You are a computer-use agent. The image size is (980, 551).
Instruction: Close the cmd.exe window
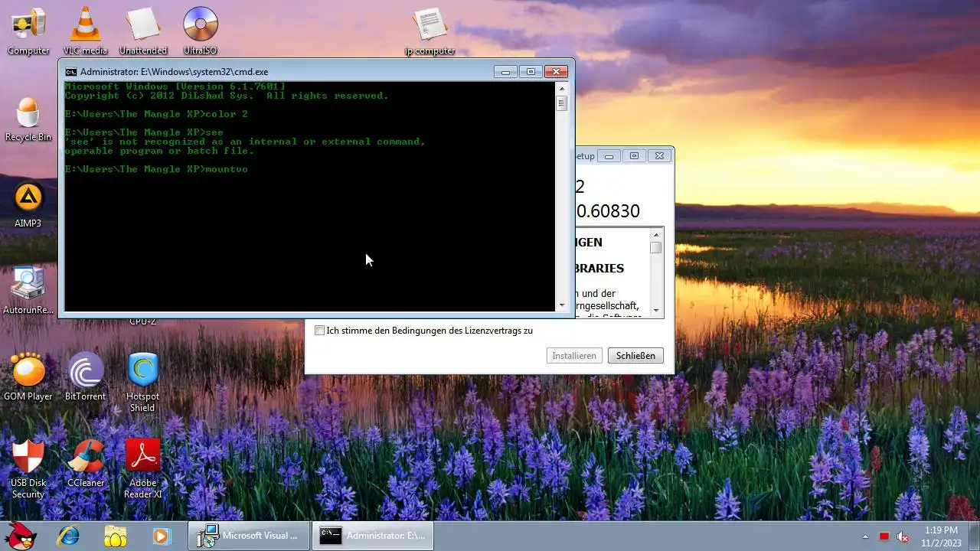tap(556, 72)
